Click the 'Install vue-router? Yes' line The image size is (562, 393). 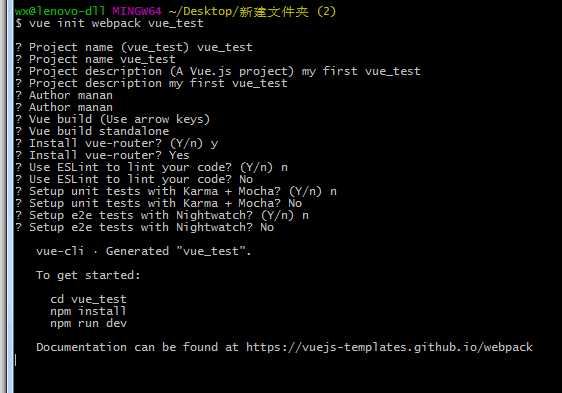pos(102,155)
